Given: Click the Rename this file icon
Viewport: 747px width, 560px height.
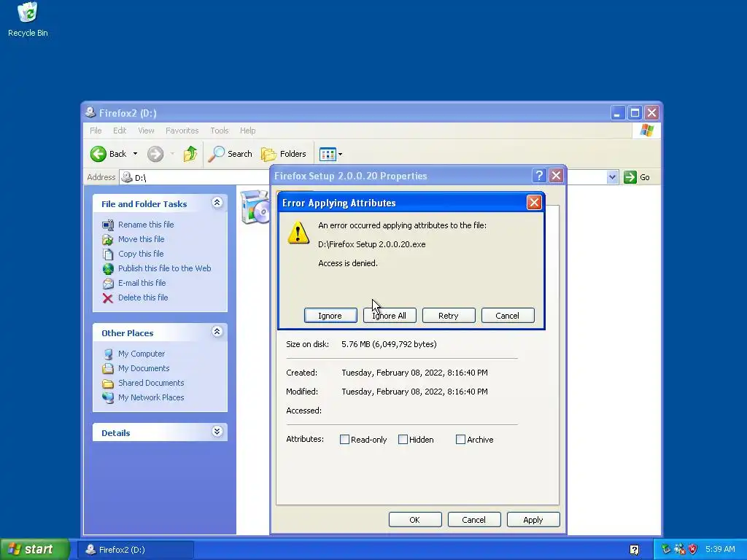Looking at the screenshot, I should 108,225.
